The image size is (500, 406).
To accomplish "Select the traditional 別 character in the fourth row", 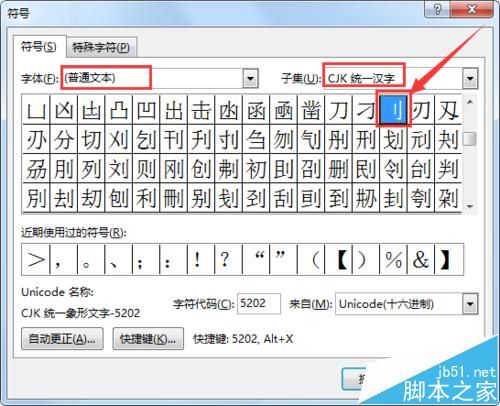I will (x=36, y=198).
